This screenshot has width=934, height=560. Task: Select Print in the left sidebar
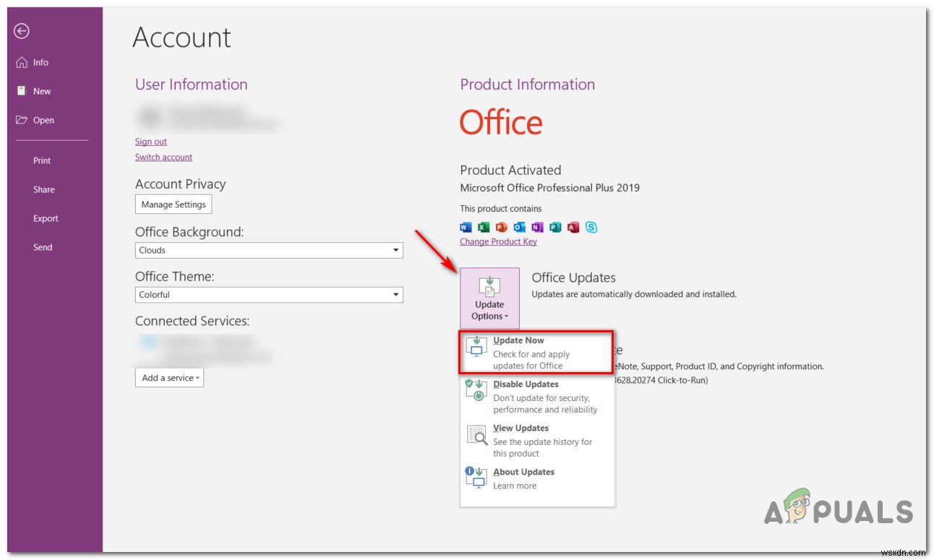(42, 160)
